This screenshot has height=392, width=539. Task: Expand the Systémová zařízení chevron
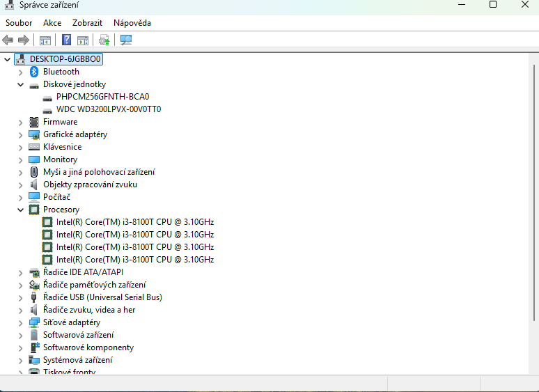(21, 361)
